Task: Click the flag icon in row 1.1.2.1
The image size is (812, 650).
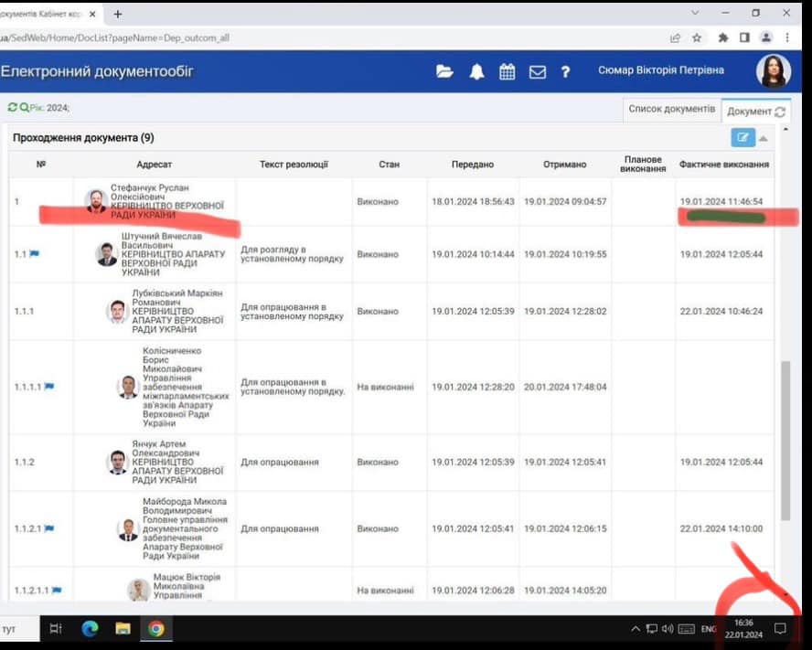Action: click(x=49, y=528)
